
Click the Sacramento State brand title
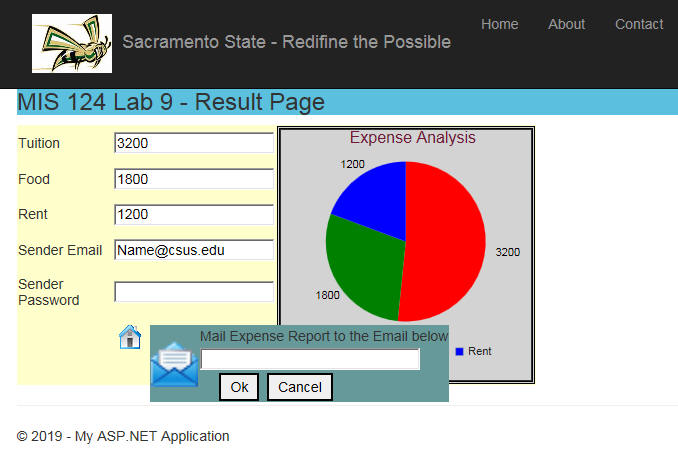pos(286,42)
